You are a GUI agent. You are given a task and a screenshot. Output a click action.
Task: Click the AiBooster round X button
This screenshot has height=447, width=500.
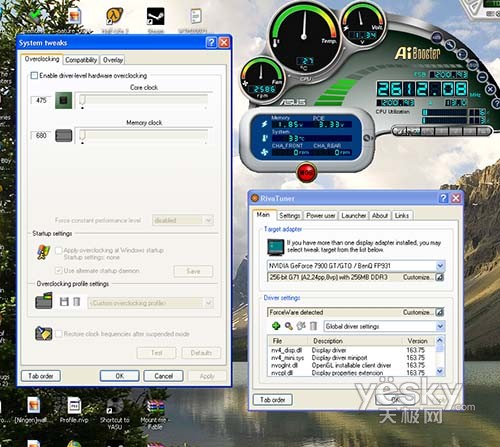pos(490,89)
